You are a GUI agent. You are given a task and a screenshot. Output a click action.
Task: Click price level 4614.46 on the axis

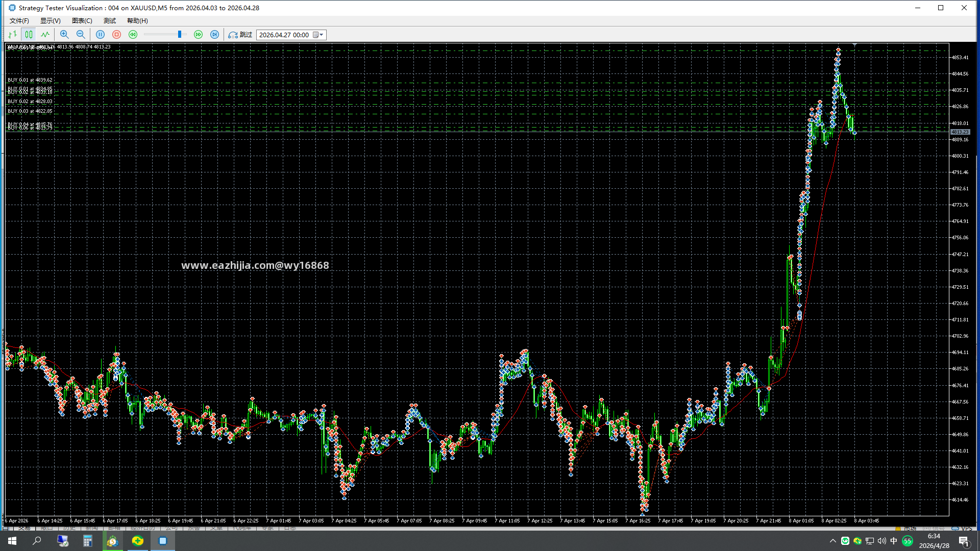(960, 500)
